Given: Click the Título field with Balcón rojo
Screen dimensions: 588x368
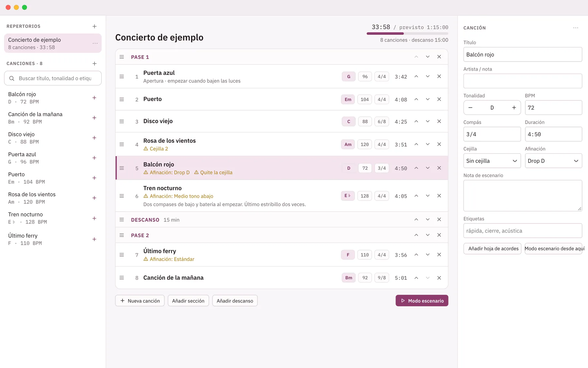Looking at the screenshot, I should point(523,55).
